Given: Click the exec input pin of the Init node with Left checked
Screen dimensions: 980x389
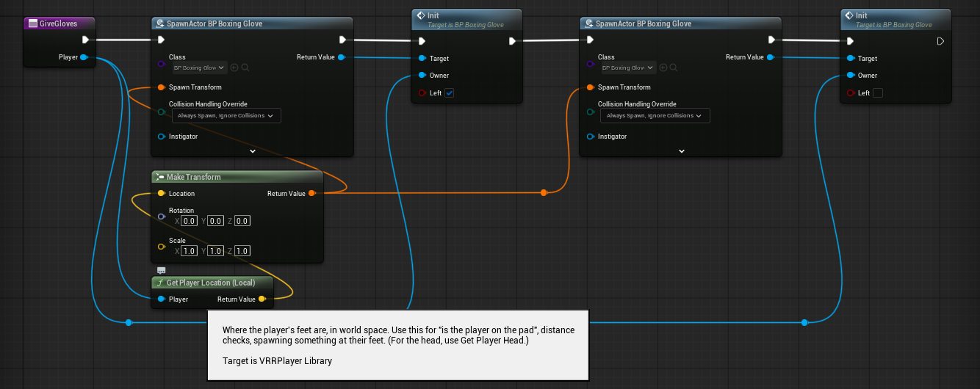Looking at the screenshot, I should pyautogui.click(x=422, y=41).
